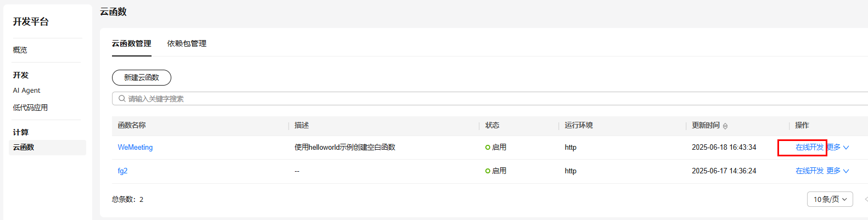Click the 函数名称 column header
868x220 pixels.
[x=132, y=126]
